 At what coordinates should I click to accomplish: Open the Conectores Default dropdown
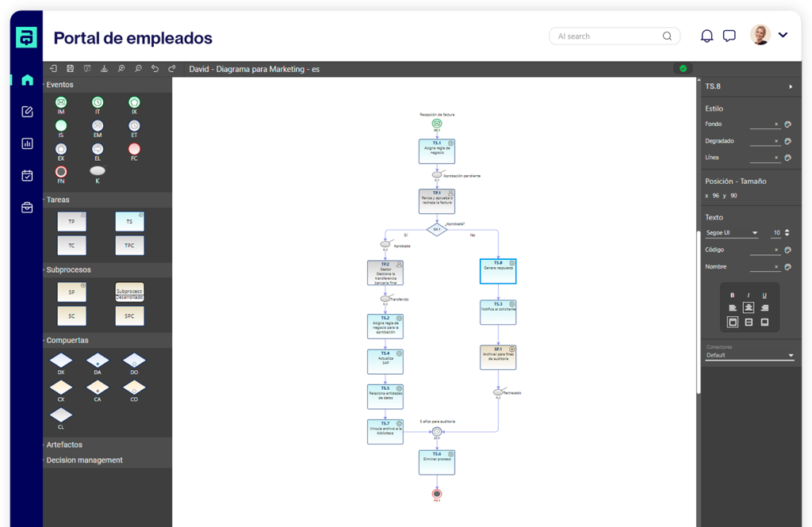[x=749, y=355]
